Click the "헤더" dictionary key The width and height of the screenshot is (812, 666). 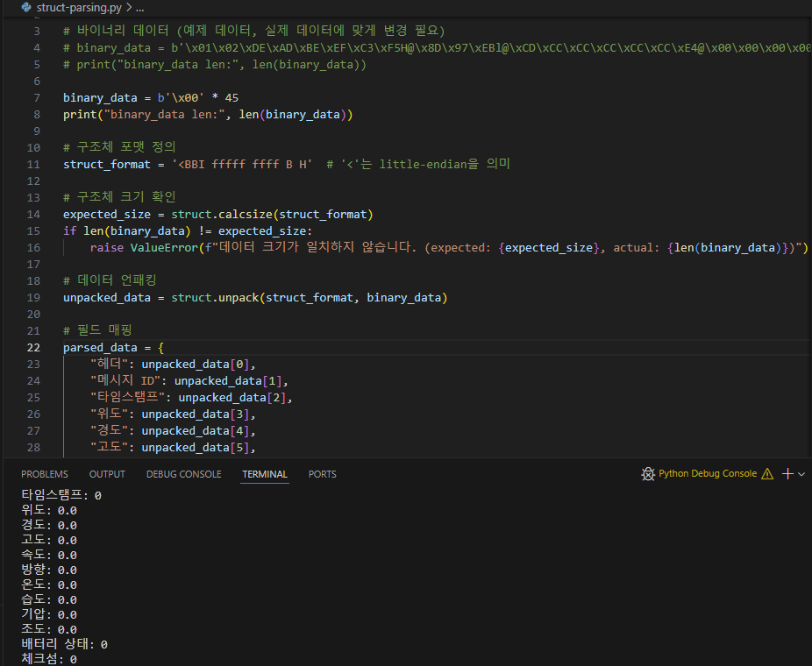click(110, 365)
